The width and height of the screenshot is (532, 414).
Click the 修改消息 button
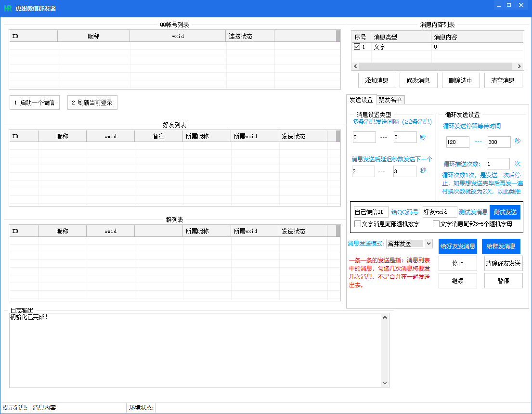[x=418, y=80]
